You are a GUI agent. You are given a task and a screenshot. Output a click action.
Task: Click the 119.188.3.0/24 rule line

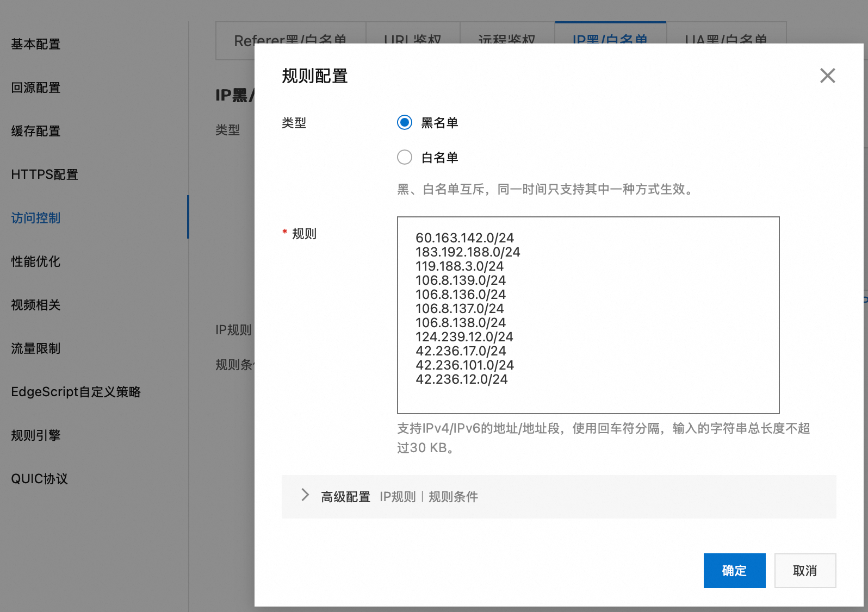[460, 266]
